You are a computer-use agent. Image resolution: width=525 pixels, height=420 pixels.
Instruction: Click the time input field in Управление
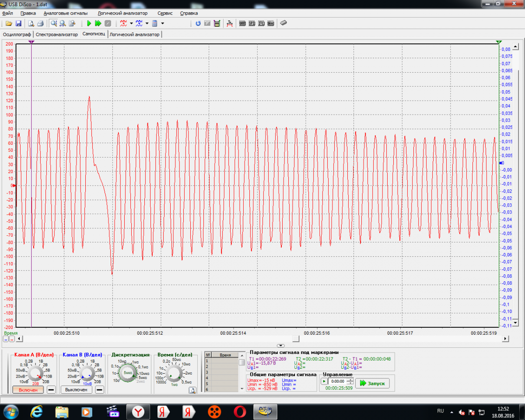point(337,381)
